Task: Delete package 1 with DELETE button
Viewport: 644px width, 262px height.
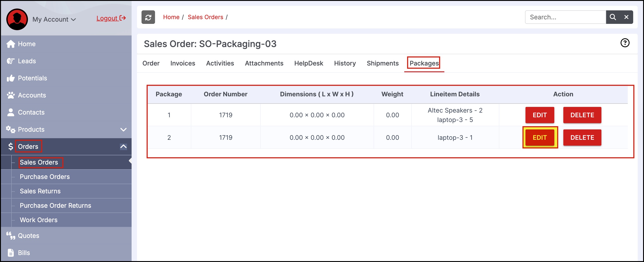Action: (x=582, y=115)
